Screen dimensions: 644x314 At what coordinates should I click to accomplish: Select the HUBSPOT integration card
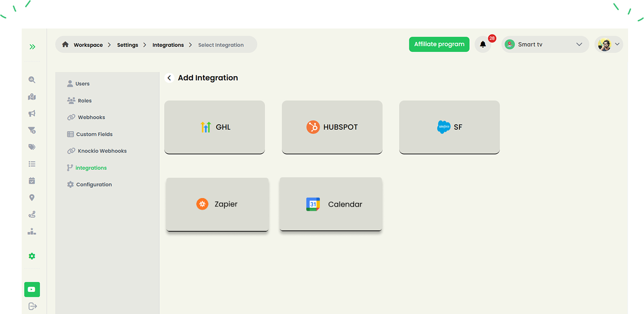(332, 127)
